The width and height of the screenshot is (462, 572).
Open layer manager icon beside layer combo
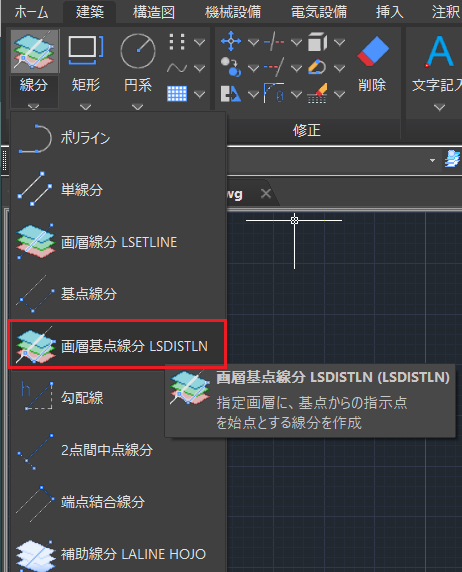tap(453, 159)
